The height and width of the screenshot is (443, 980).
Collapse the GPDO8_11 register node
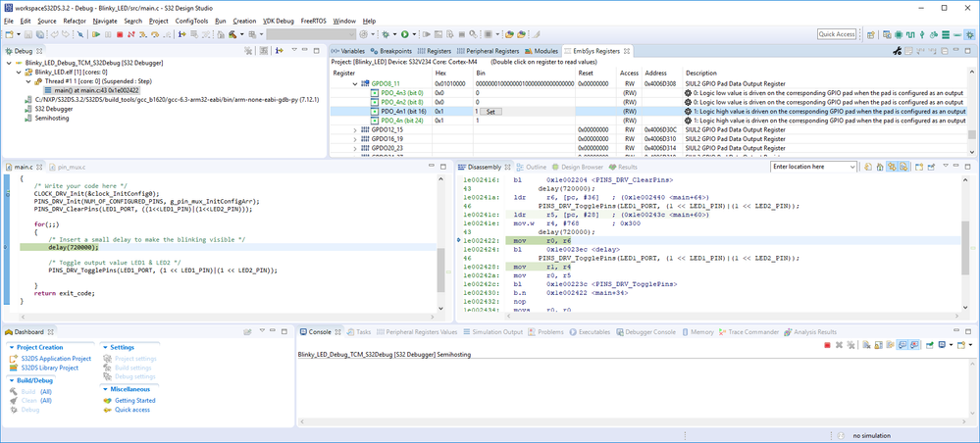tap(355, 84)
